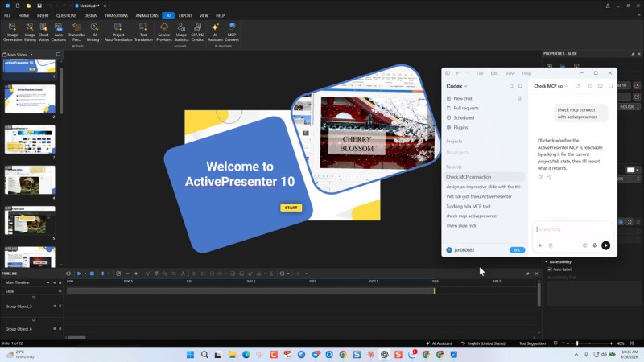This screenshot has height=362, width=644.
Task: Open Cloud Voices tool
Action: click(x=43, y=31)
